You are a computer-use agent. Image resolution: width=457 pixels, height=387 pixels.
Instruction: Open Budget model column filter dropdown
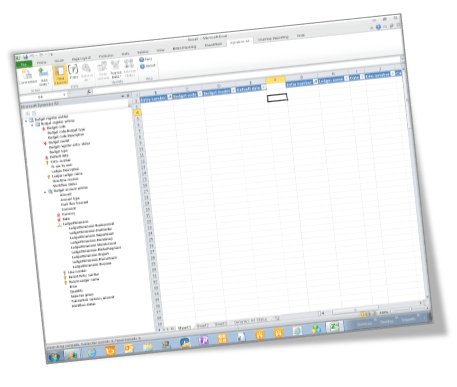point(233,90)
